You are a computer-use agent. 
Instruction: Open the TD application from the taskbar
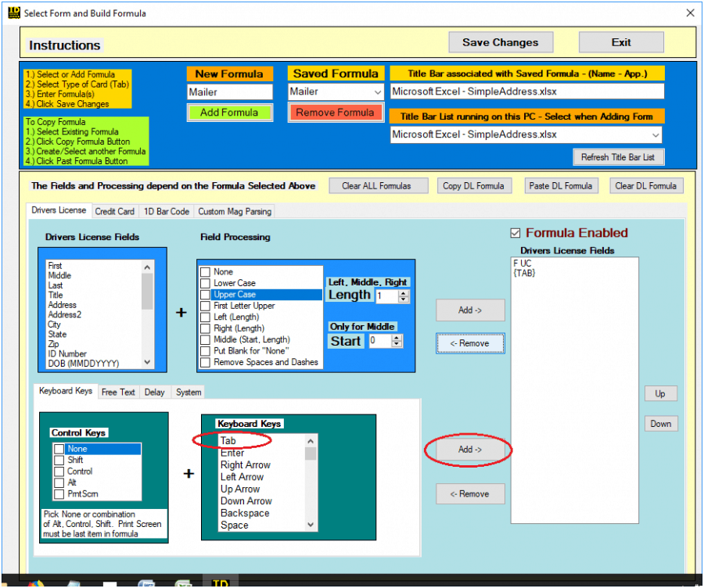click(x=221, y=582)
